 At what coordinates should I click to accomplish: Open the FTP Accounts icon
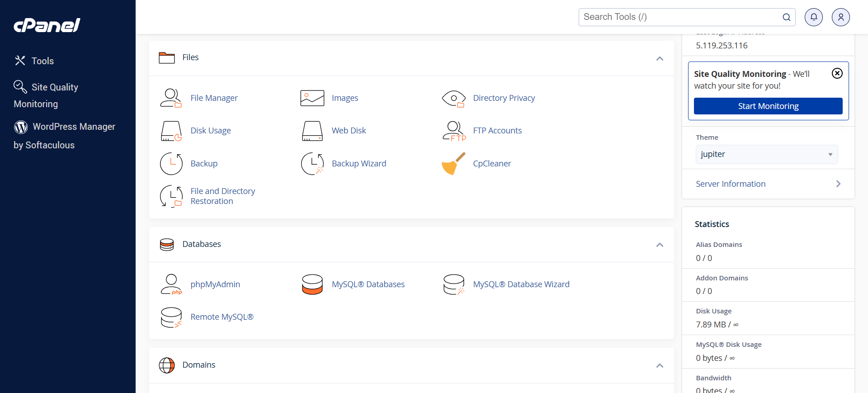tap(454, 131)
